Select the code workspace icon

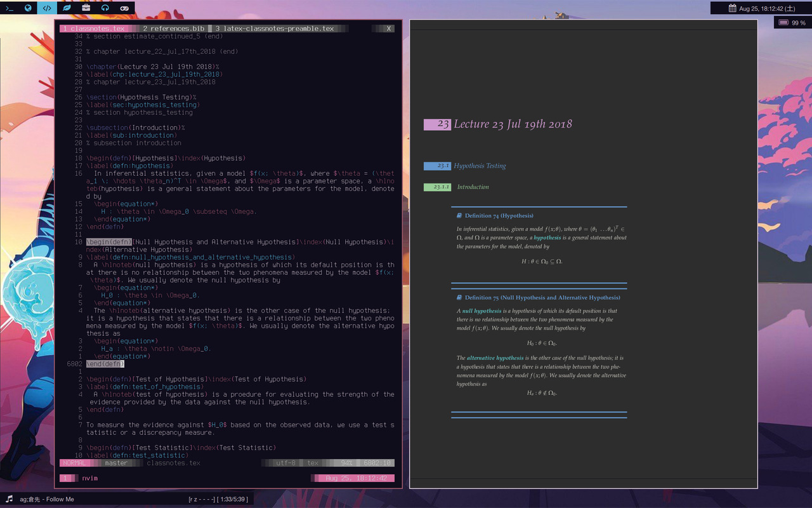(x=47, y=8)
